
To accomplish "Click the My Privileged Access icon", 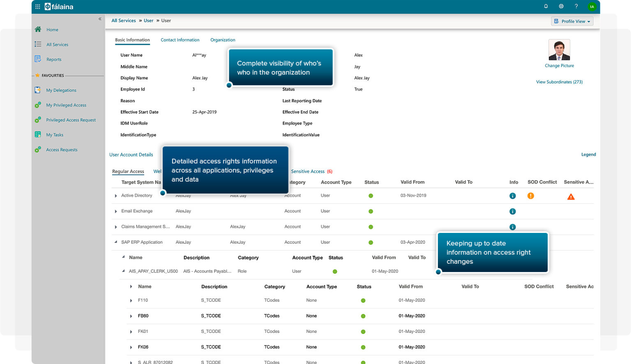I will click(x=38, y=105).
